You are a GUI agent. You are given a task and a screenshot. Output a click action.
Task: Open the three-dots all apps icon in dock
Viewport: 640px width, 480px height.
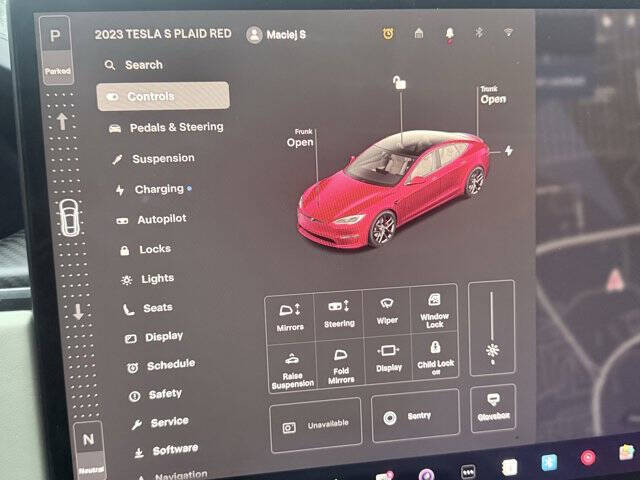(x=468, y=471)
